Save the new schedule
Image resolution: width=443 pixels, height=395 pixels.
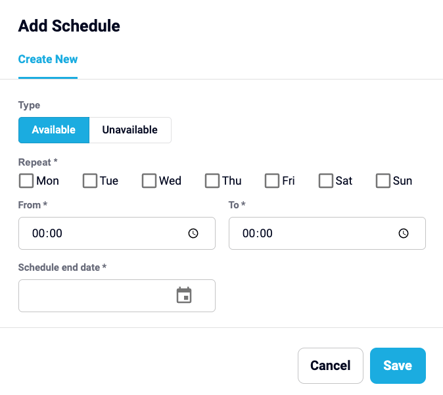(x=398, y=366)
